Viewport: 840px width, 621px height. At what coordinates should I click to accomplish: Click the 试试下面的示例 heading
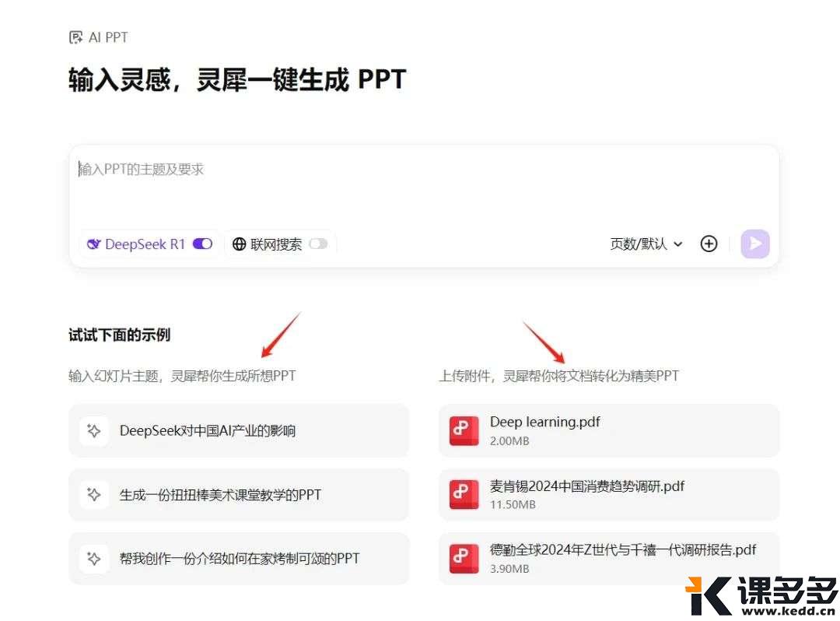120,335
